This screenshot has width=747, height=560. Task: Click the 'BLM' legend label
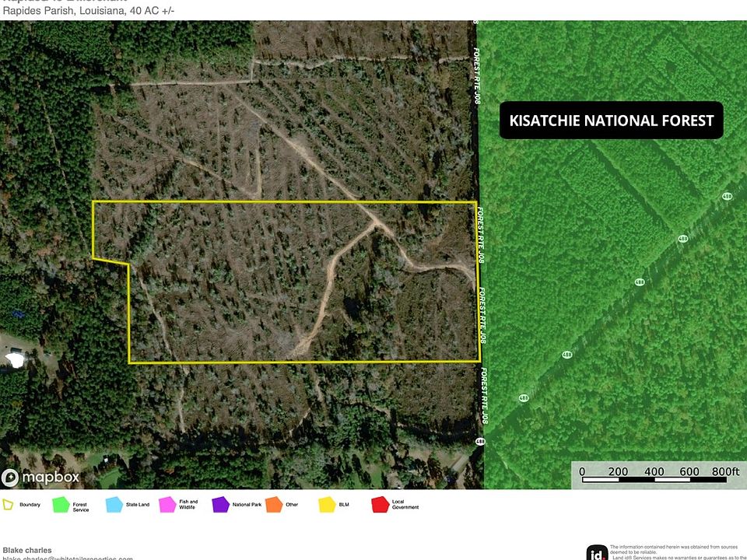tap(343, 505)
